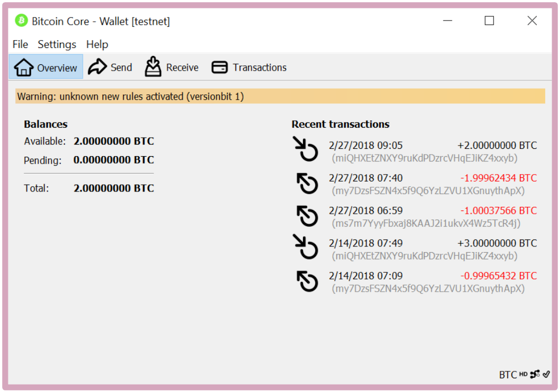Click the outgoing transaction icon dated 2/14/2018 07:09
560x392 pixels.
click(307, 281)
